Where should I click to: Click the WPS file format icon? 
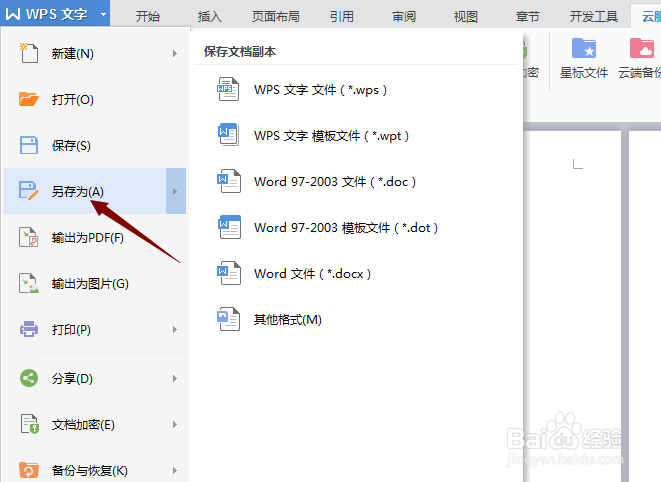point(228,89)
